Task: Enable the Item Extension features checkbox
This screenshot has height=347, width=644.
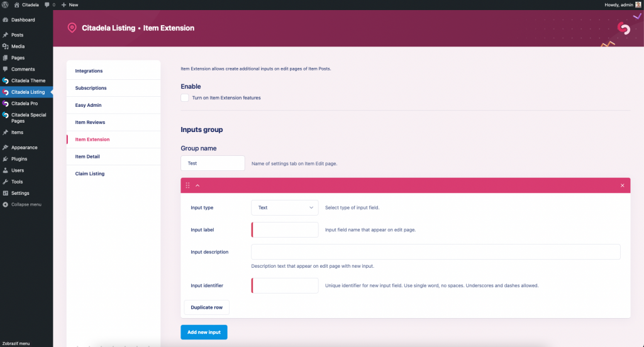Action: pos(185,98)
